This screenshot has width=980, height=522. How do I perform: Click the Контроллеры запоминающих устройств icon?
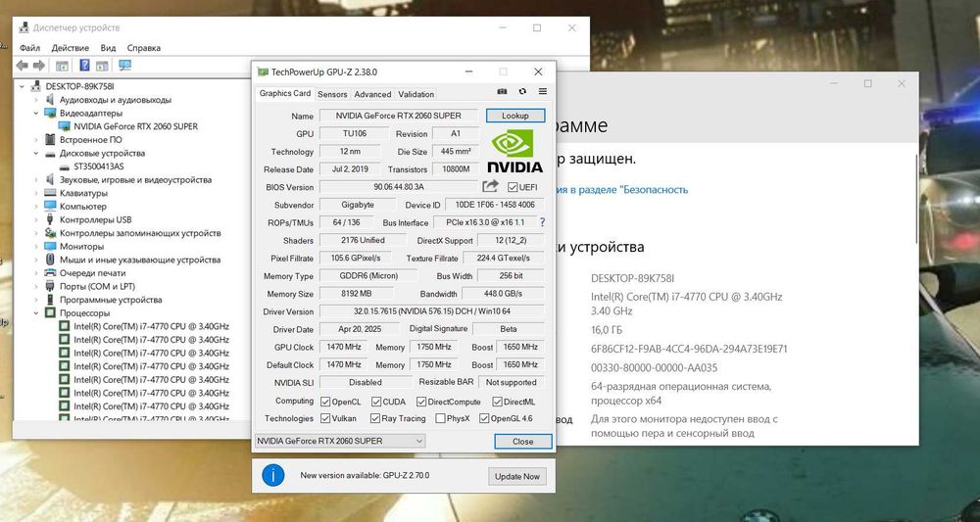(50, 233)
